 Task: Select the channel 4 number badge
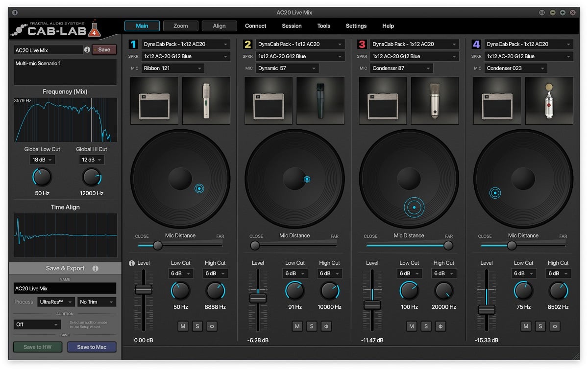pos(476,45)
